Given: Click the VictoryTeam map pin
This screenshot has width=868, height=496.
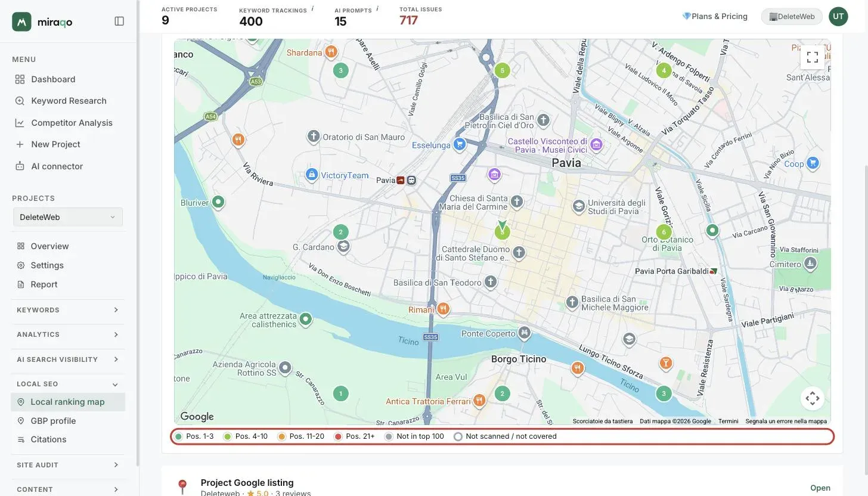Looking at the screenshot, I should [x=311, y=175].
